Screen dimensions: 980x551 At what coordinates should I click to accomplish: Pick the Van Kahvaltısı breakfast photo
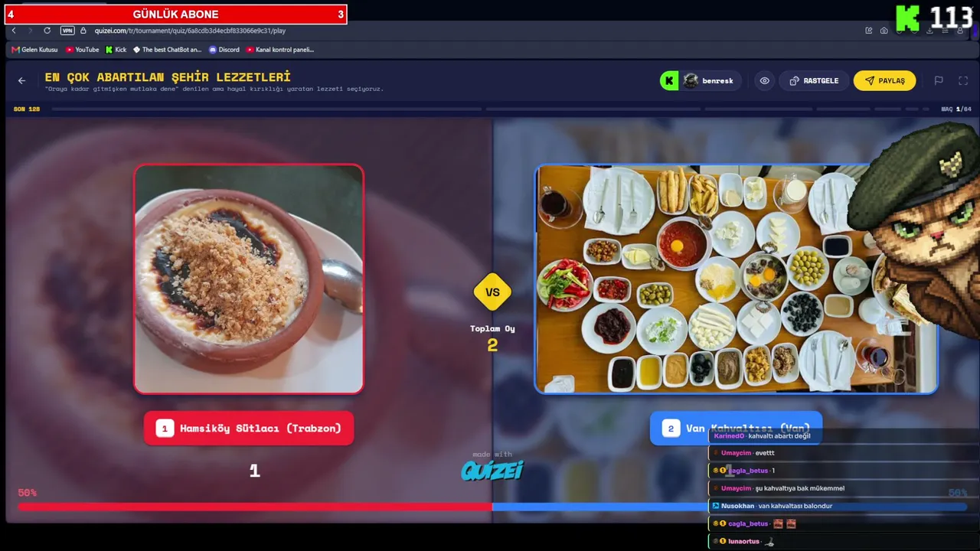(x=736, y=279)
